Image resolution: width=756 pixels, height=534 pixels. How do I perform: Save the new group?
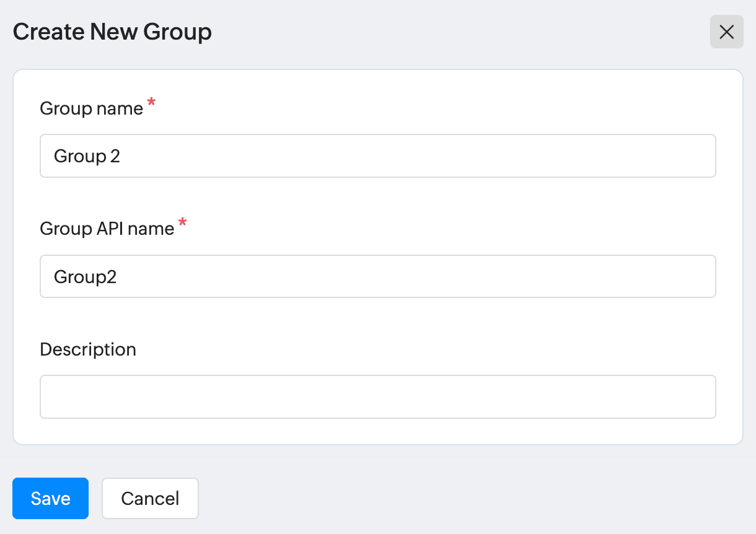[x=50, y=498]
